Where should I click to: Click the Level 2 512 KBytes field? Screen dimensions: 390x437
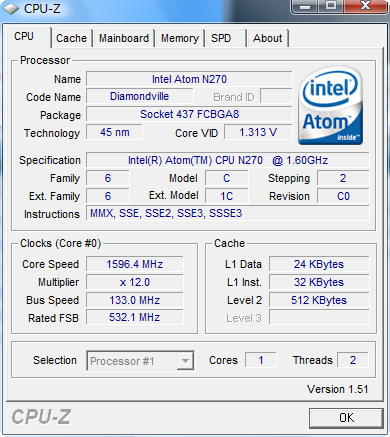coord(319,300)
